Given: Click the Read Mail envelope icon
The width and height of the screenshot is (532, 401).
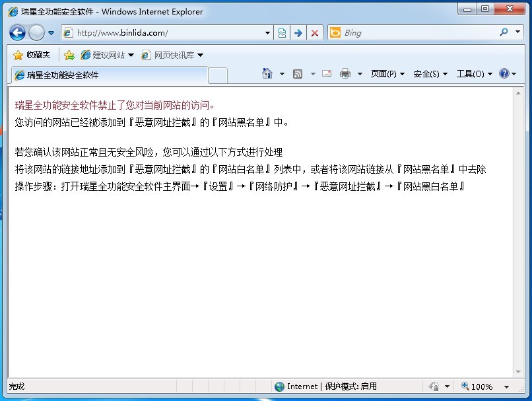Looking at the screenshot, I should [327, 73].
